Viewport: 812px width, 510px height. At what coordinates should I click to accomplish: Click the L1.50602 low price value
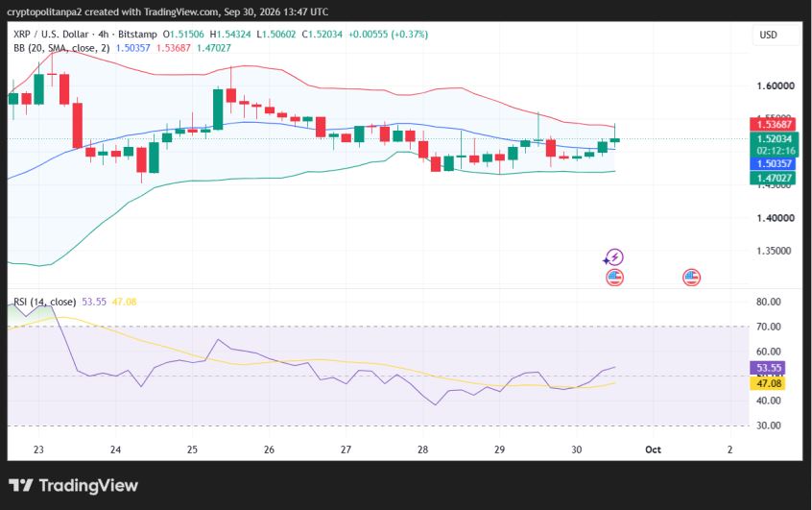pyautogui.click(x=276, y=35)
